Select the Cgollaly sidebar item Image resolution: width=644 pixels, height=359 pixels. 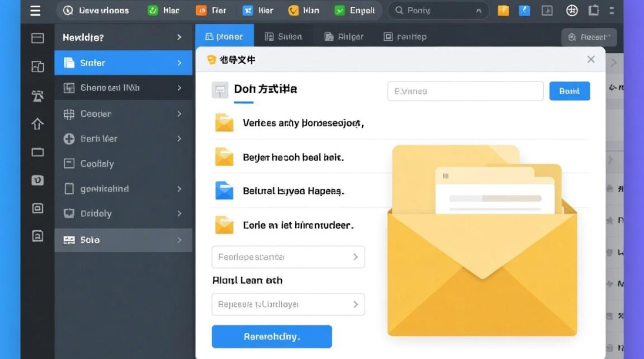(x=97, y=164)
